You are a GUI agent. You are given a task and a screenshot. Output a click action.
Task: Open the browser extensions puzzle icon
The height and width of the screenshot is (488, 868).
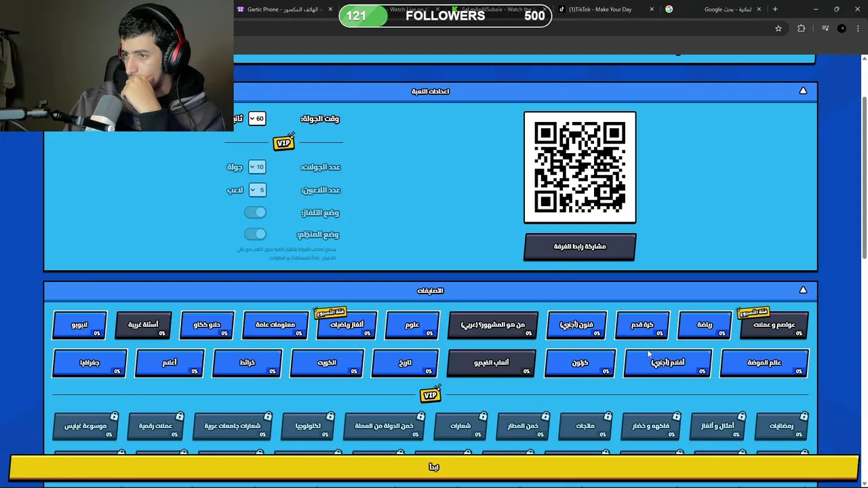tap(802, 28)
